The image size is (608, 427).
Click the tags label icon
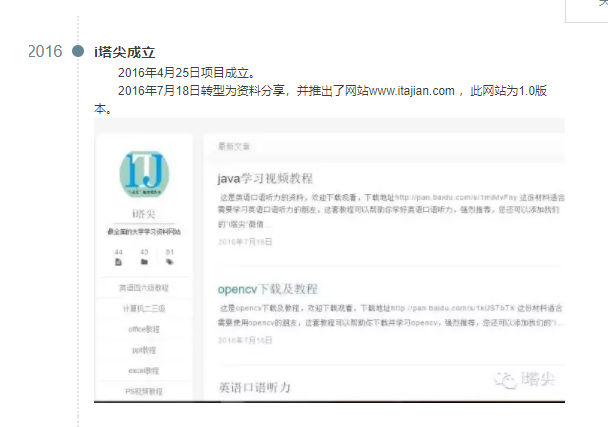click(x=170, y=262)
